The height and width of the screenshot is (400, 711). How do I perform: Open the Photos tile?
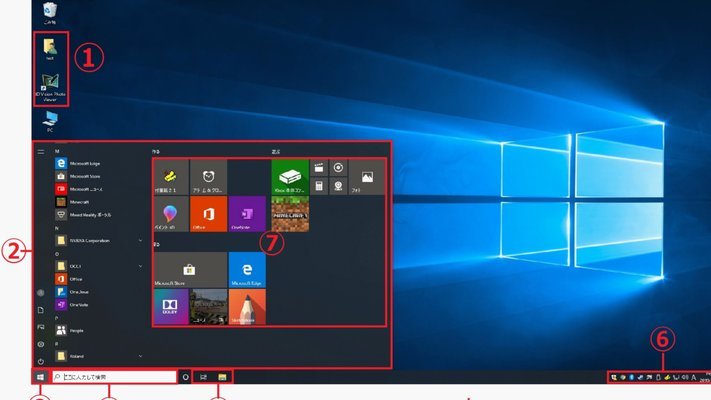coord(367,177)
